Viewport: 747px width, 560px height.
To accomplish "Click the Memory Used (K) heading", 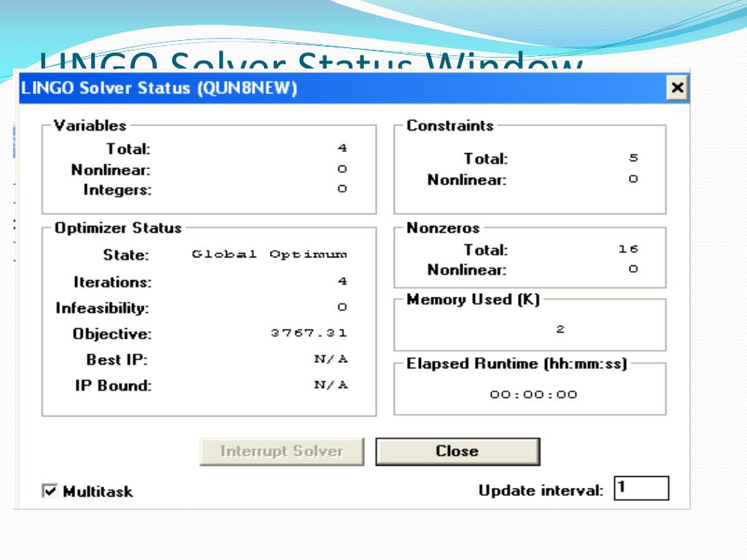I will (473, 300).
